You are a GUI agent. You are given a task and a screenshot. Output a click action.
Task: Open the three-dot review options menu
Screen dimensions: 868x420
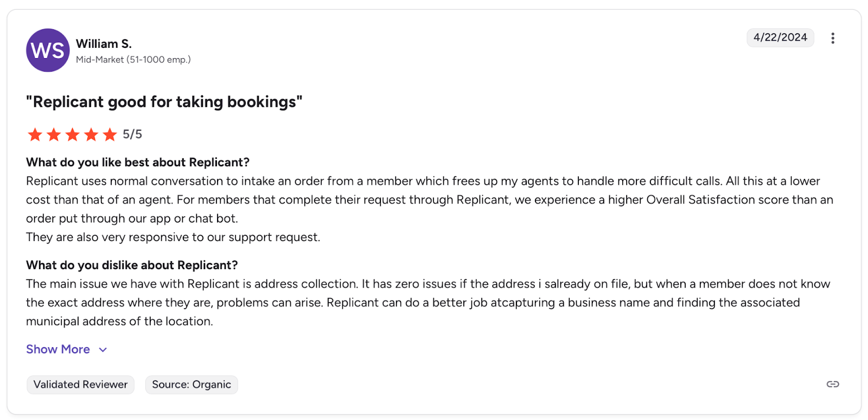coord(832,38)
